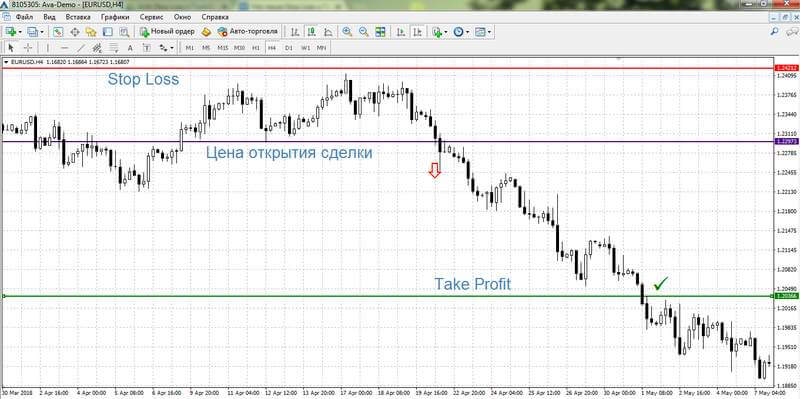Select the horizontal line tool
This screenshot has height=399, width=800.
(x=64, y=48)
